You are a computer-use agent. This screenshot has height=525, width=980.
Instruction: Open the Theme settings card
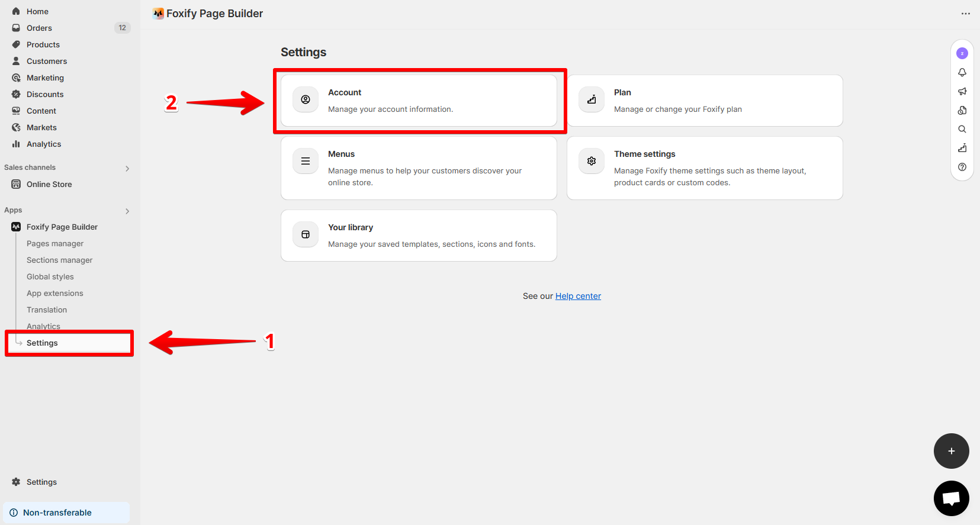pyautogui.click(x=705, y=168)
